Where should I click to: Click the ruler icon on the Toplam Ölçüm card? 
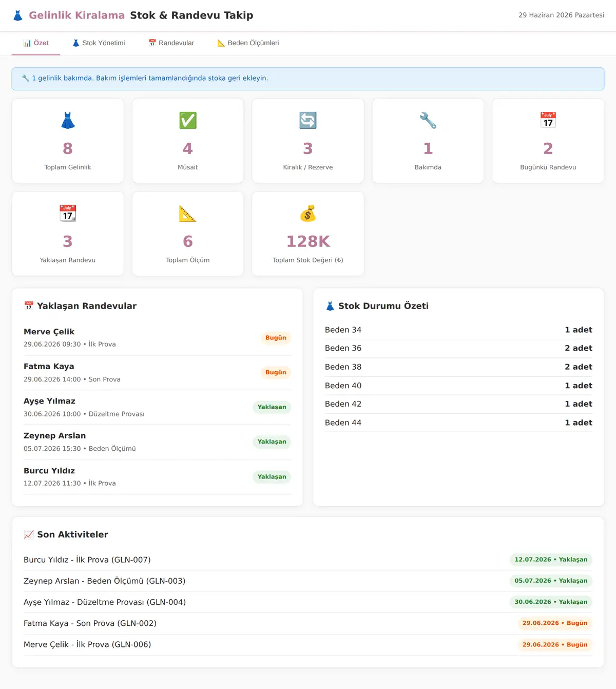pos(188,213)
